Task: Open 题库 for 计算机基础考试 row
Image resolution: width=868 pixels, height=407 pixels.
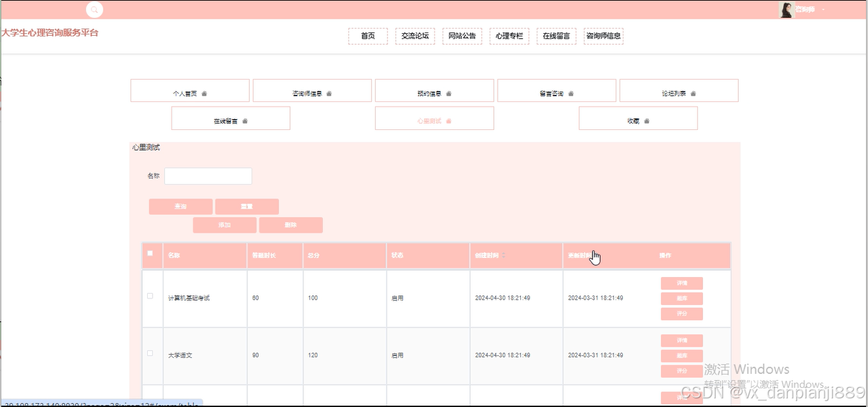Action: (682, 298)
